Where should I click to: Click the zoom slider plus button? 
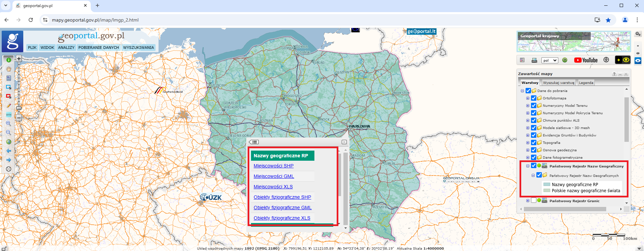(19, 59)
